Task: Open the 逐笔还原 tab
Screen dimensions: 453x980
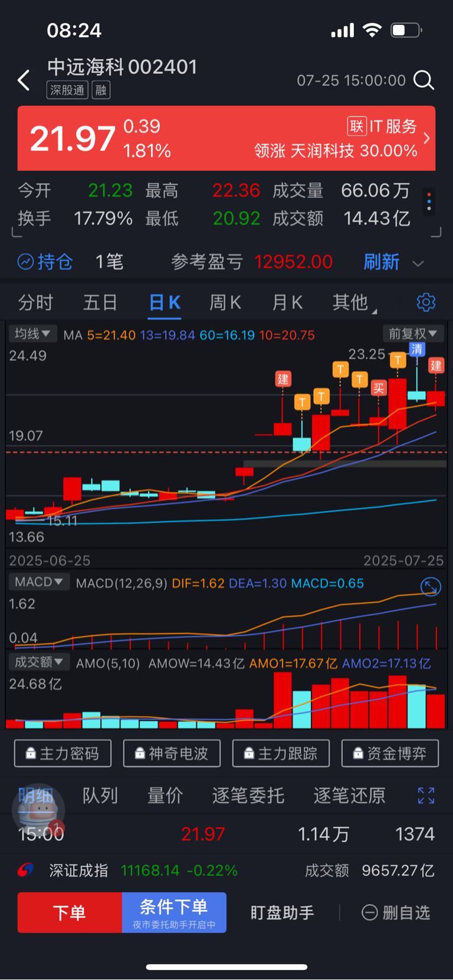Action: (x=350, y=796)
